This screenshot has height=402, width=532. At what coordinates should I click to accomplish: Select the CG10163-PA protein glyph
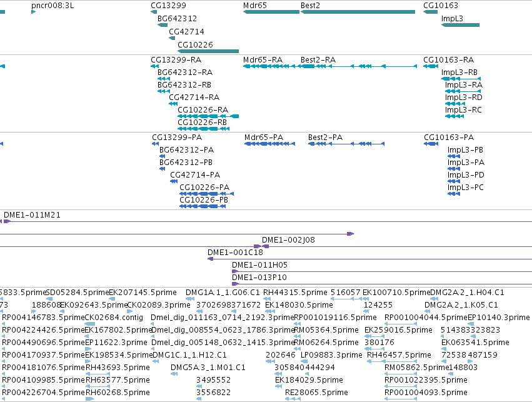click(x=431, y=144)
